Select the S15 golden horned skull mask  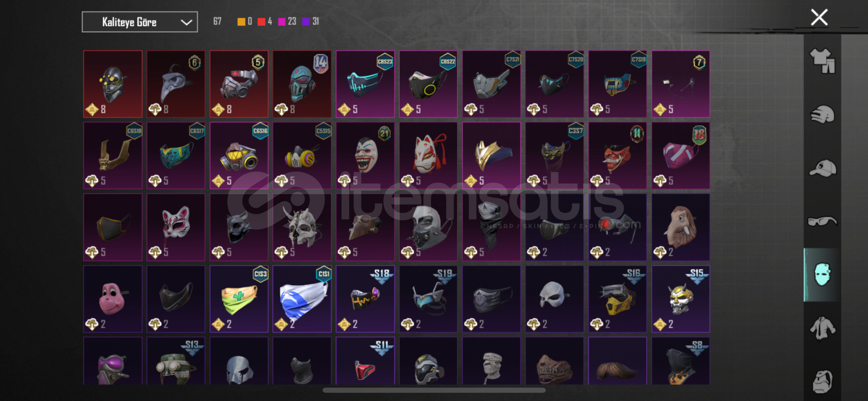681,299
